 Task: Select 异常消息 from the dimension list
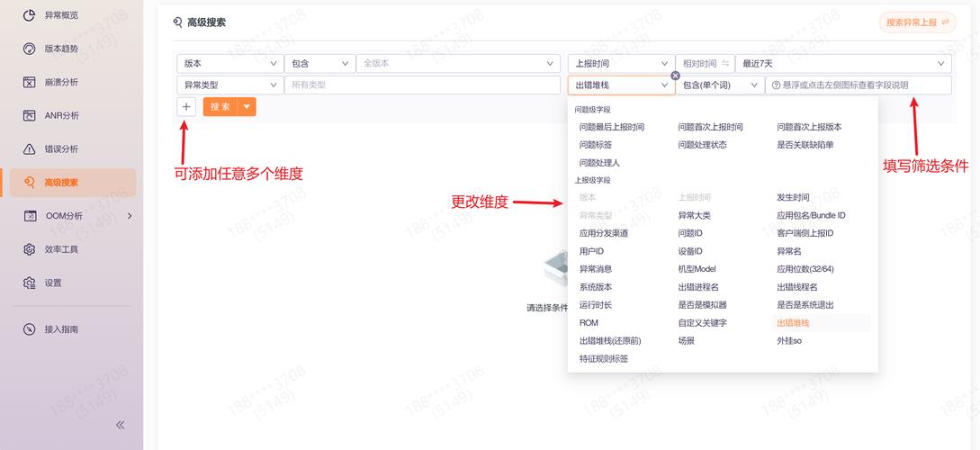click(x=595, y=269)
